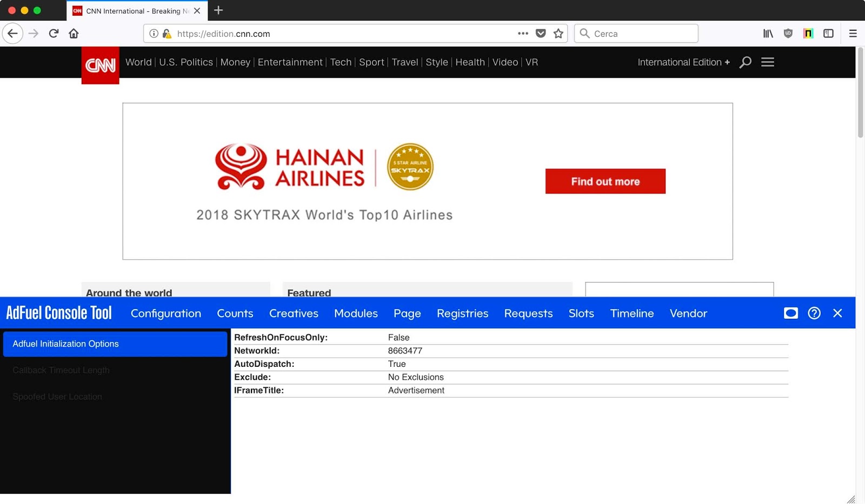Open the Travel section
This screenshot has height=504, width=865.
(405, 62)
